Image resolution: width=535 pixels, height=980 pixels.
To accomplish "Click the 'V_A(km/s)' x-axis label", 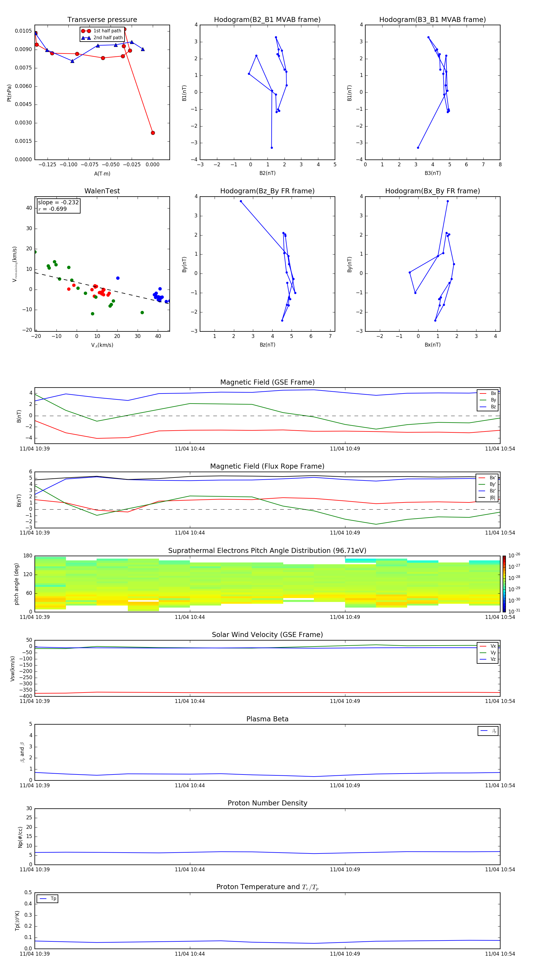I will 102,345.
